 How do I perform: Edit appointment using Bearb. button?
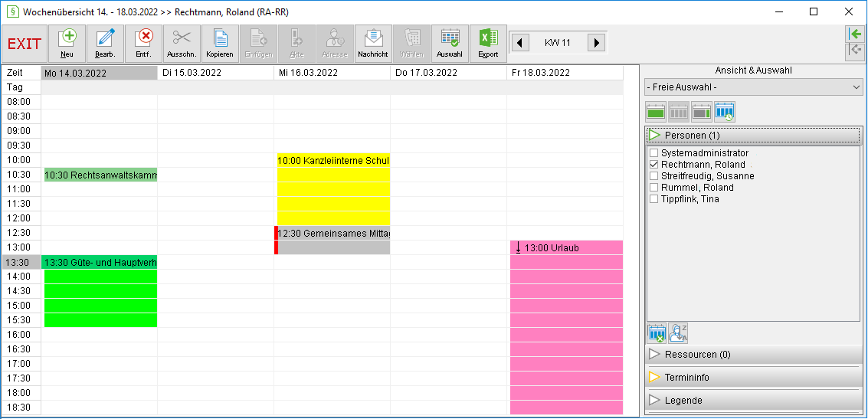[x=105, y=44]
